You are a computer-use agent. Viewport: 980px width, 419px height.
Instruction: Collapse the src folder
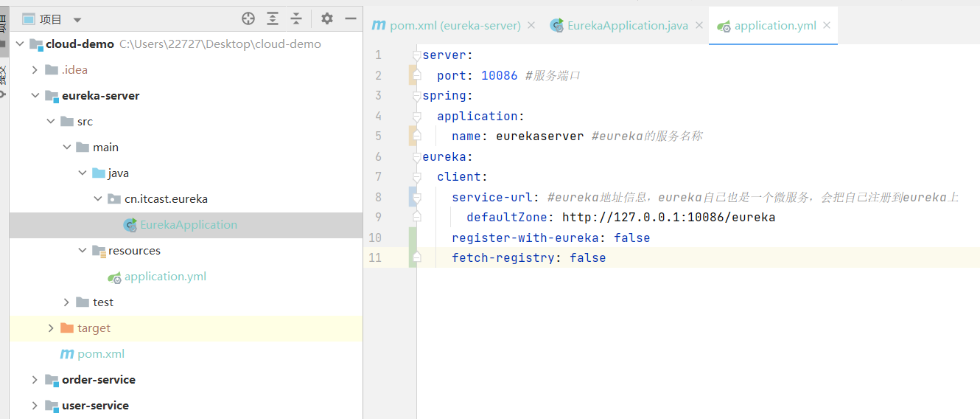[50, 122]
